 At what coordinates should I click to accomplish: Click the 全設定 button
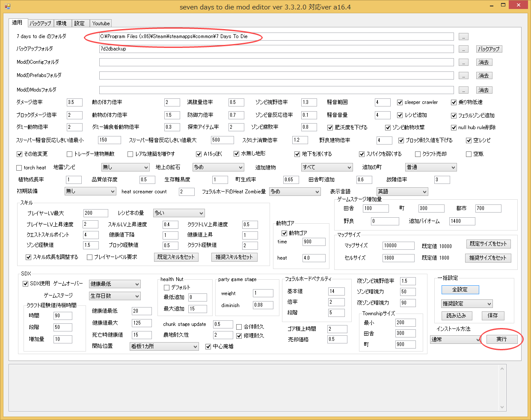pyautogui.click(x=460, y=290)
